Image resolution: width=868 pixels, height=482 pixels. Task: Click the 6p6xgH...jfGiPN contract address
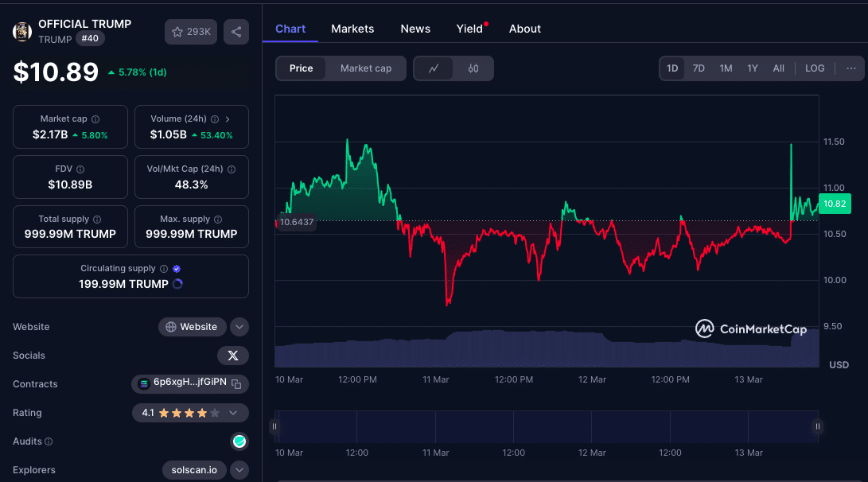click(x=190, y=382)
